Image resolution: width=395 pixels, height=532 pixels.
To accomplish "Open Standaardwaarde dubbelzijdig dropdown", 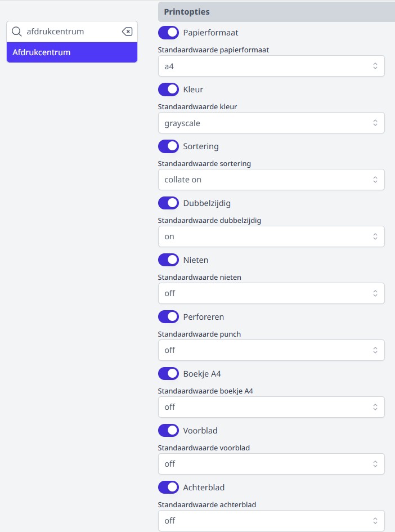I will pyautogui.click(x=271, y=237).
